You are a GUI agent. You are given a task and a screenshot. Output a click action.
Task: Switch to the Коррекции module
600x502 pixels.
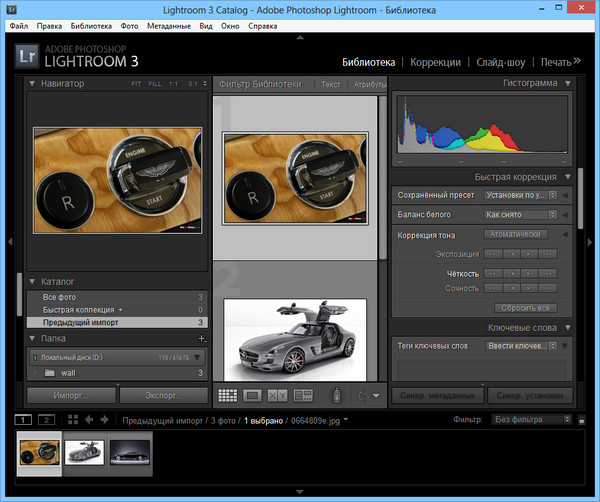pyautogui.click(x=435, y=61)
